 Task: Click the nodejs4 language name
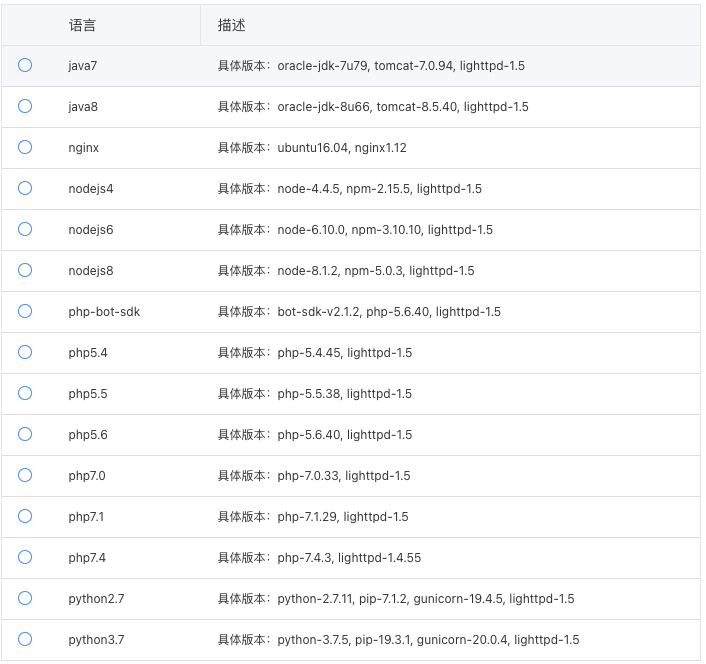[x=91, y=189]
